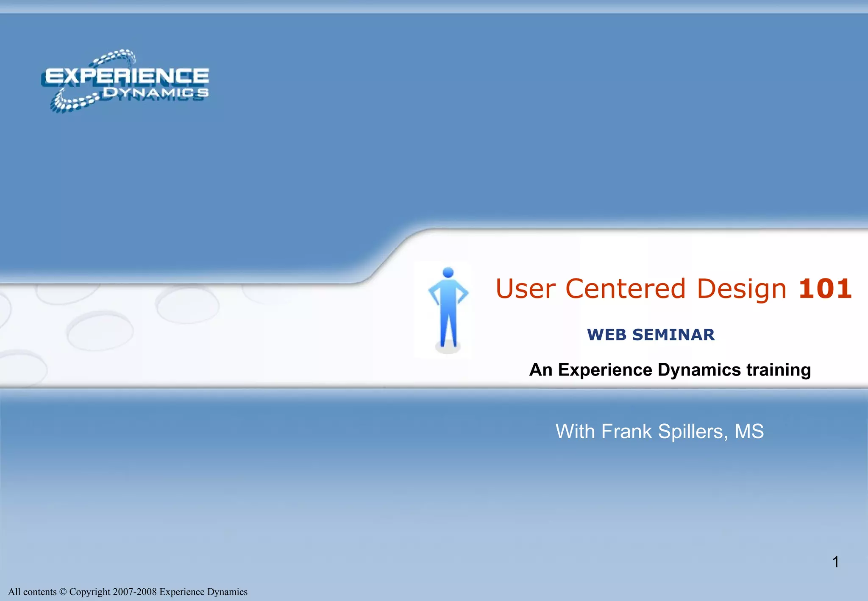Click the 2007-2008 year range in the footer
The height and width of the screenshot is (601, 868).
pos(135,592)
